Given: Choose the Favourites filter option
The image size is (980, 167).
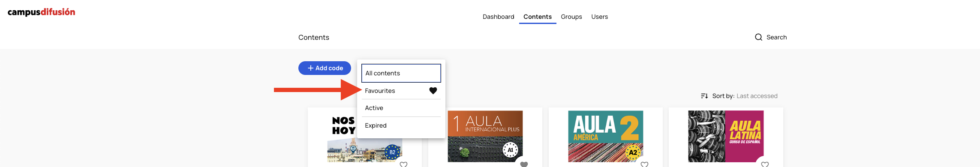Looking at the screenshot, I should pos(401,91).
